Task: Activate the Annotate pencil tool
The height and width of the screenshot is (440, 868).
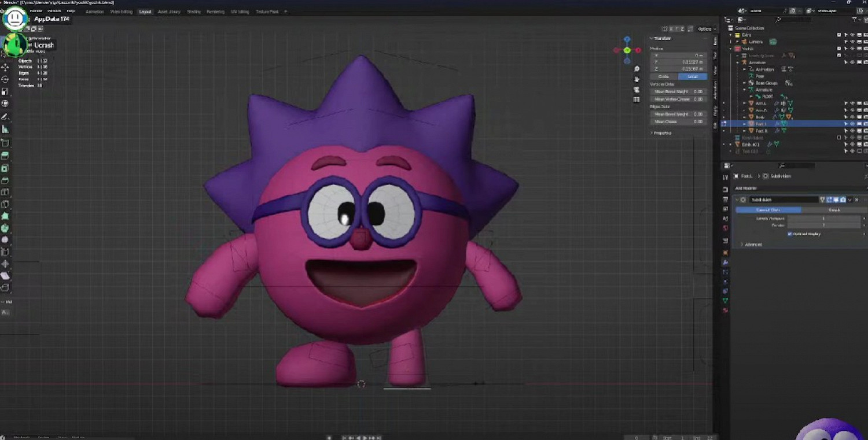Action: 5,117
